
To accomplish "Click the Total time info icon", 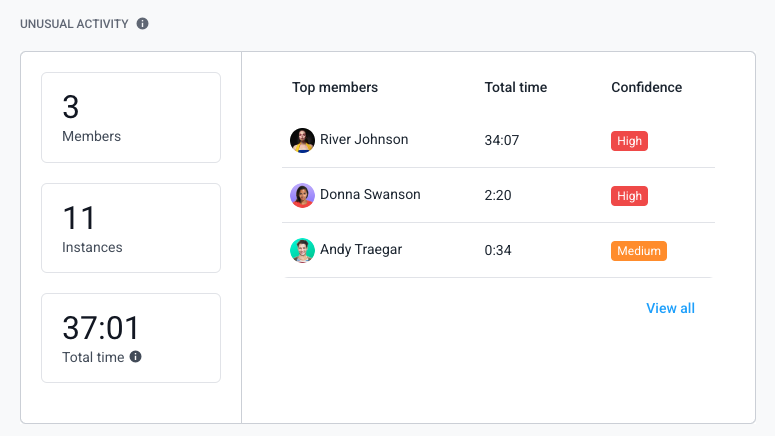I will click(x=135, y=356).
